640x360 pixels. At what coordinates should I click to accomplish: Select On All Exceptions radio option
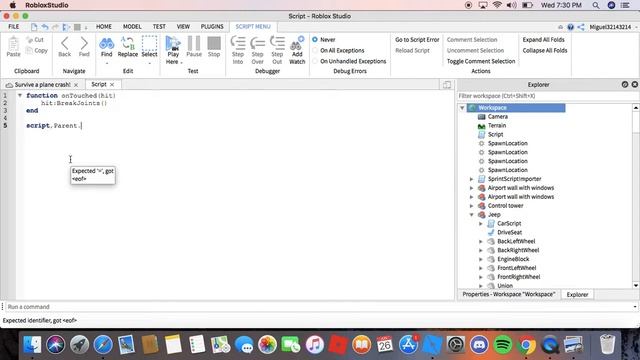pyautogui.click(x=315, y=51)
